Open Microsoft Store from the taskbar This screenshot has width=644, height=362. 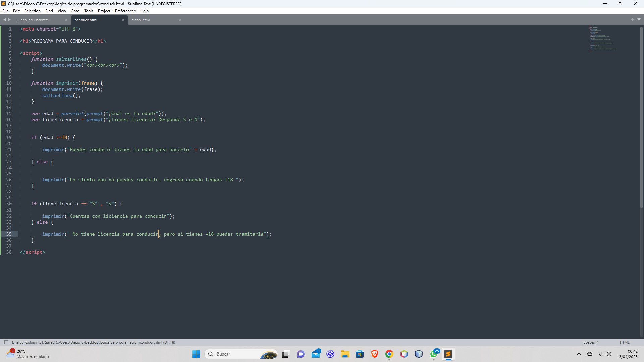click(x=360, y=354)
